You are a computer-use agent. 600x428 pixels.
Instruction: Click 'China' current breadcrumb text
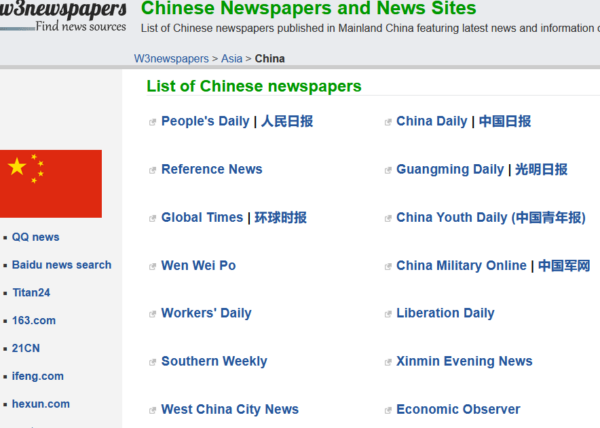[x=270, y=59]
